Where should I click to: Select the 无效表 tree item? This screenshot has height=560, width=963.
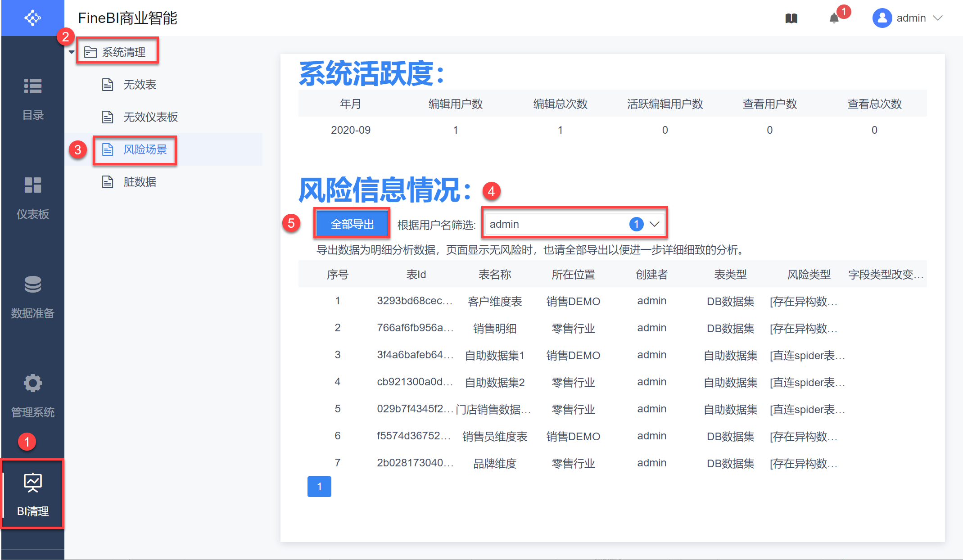coord(140,85)
